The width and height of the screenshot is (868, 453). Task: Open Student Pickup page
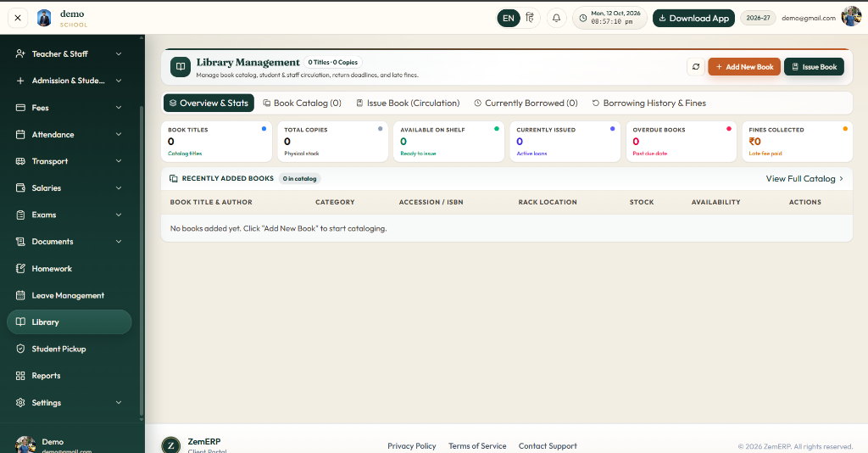point(70,349)
